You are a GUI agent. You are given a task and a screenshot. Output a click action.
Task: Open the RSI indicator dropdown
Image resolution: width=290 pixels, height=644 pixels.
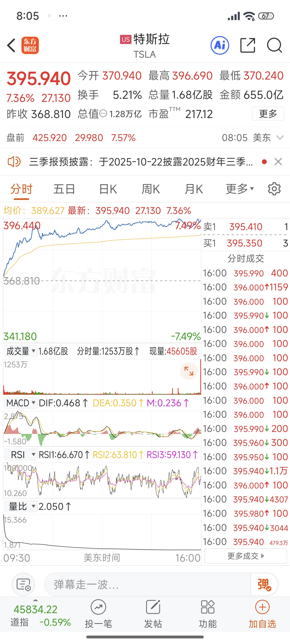click(x=21, y=455)
